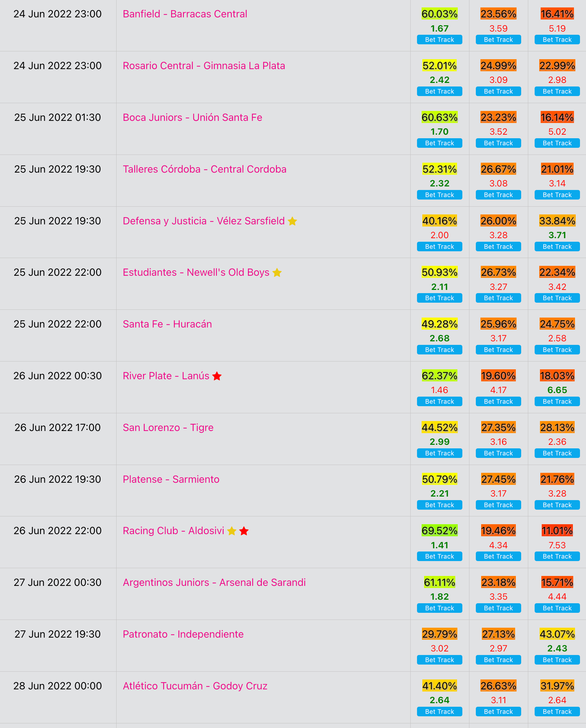
Task: Click Bet Track below the 3.71 Vélez odds
Action: tap(557, 247)
